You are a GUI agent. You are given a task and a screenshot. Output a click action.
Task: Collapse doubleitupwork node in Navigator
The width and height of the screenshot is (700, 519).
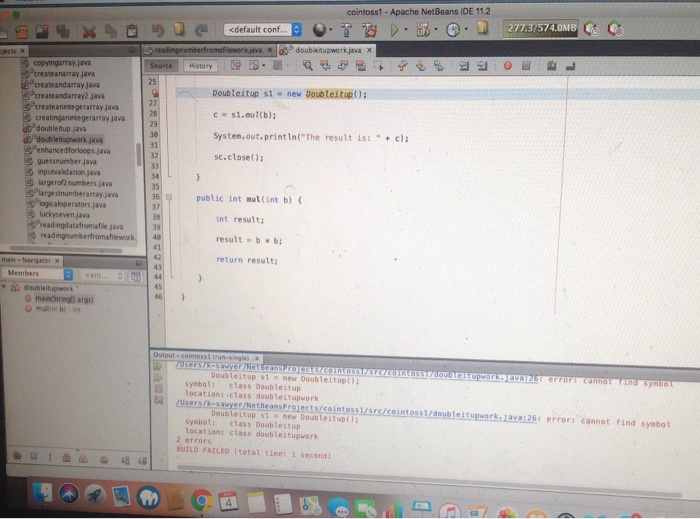4,287
